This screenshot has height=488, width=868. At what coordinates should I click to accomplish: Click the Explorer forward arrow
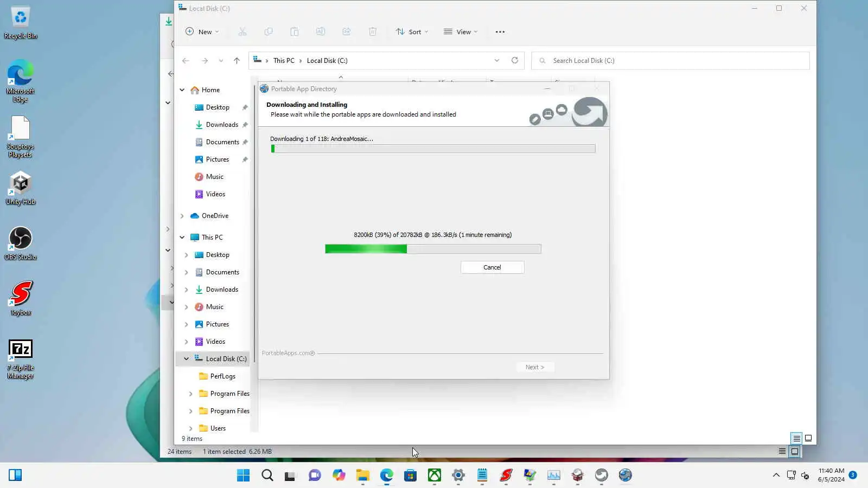[x=205, y=61]
